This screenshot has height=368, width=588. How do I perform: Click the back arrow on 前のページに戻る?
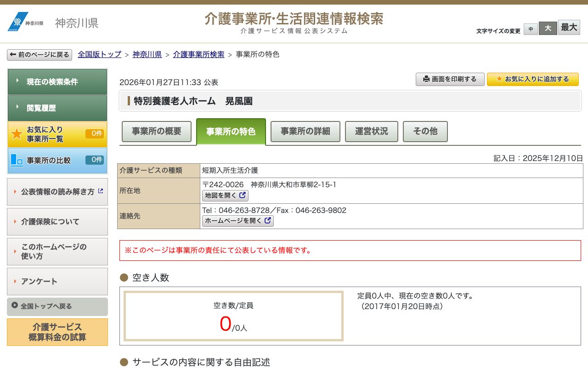pyautogui.click(x=12, y=54)
